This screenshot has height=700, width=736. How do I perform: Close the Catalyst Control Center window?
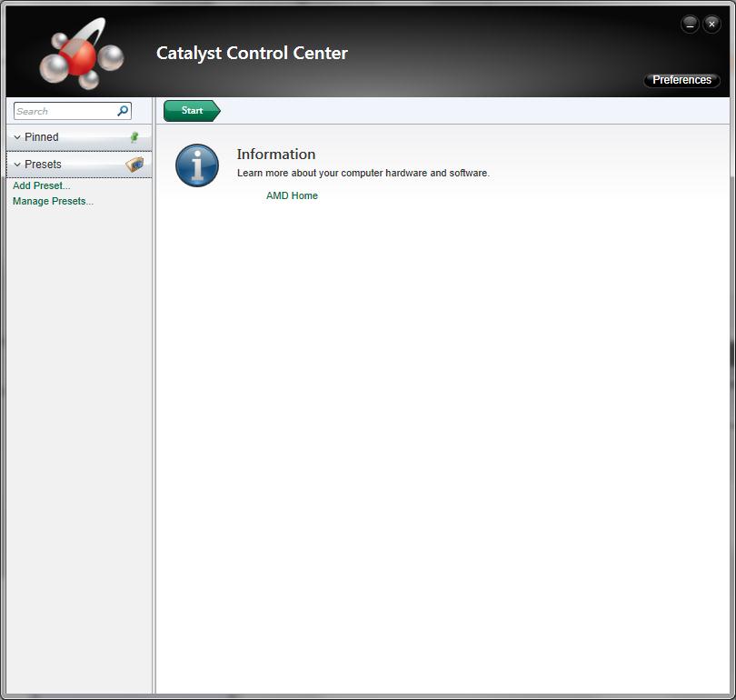click(711, 24)
